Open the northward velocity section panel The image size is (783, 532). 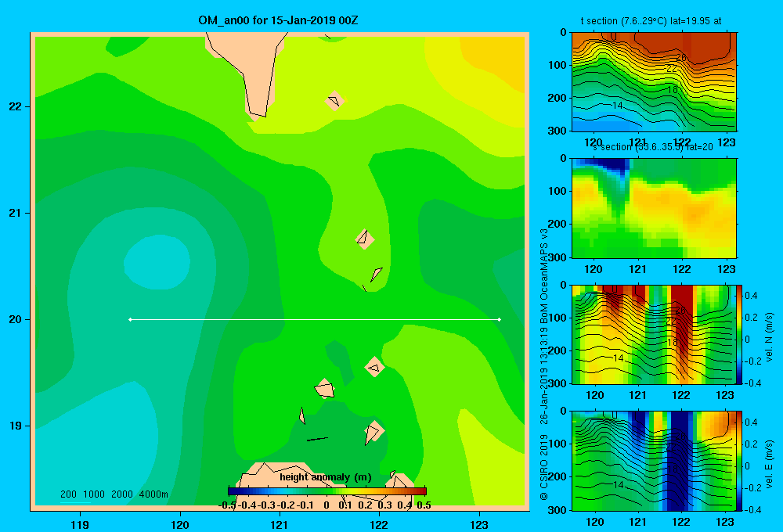653,334
